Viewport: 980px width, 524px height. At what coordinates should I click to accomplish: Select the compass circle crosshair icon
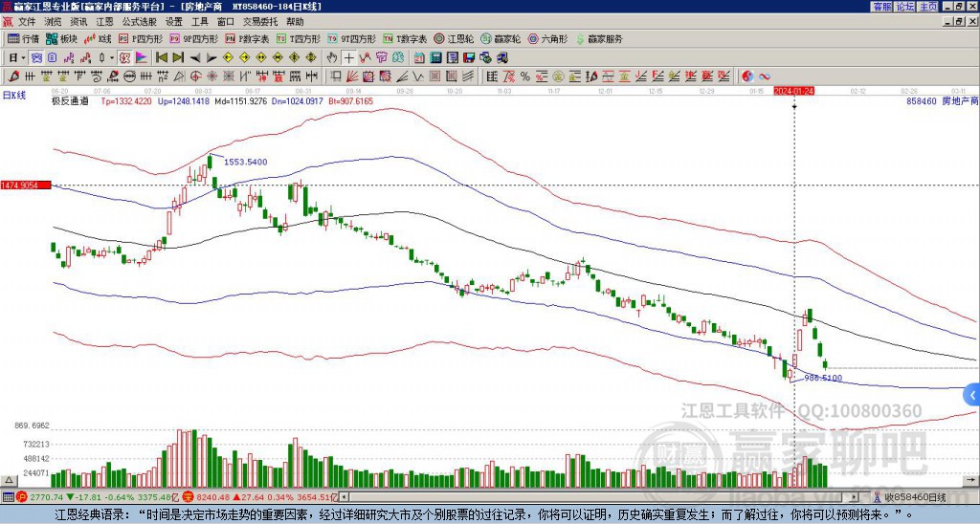pos(195,76)
